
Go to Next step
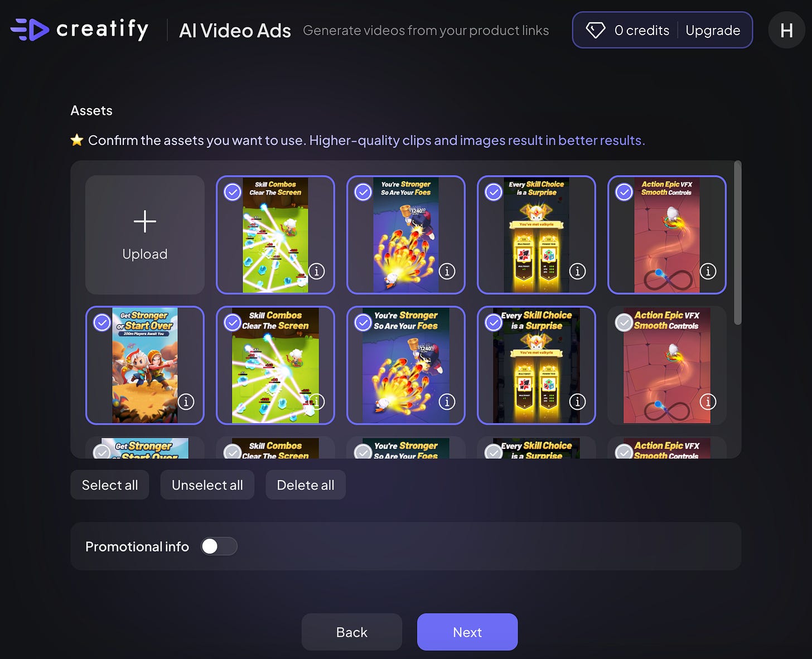[x=467, y=632]
